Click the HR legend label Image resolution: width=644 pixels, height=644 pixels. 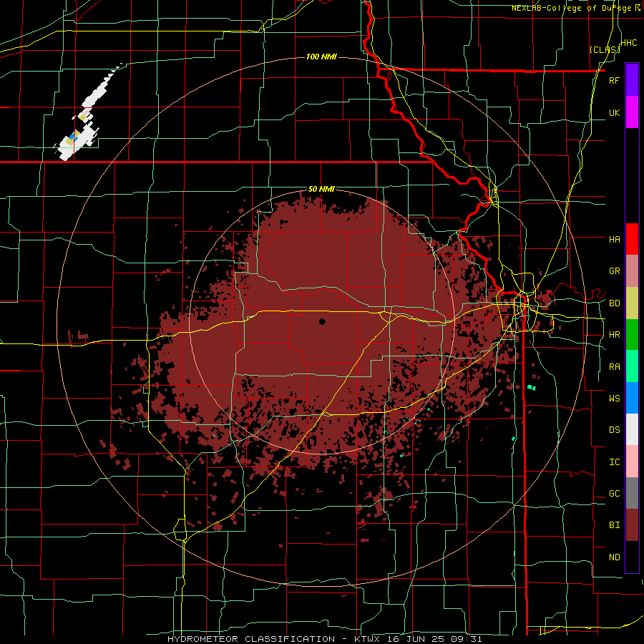pos(615,335)
